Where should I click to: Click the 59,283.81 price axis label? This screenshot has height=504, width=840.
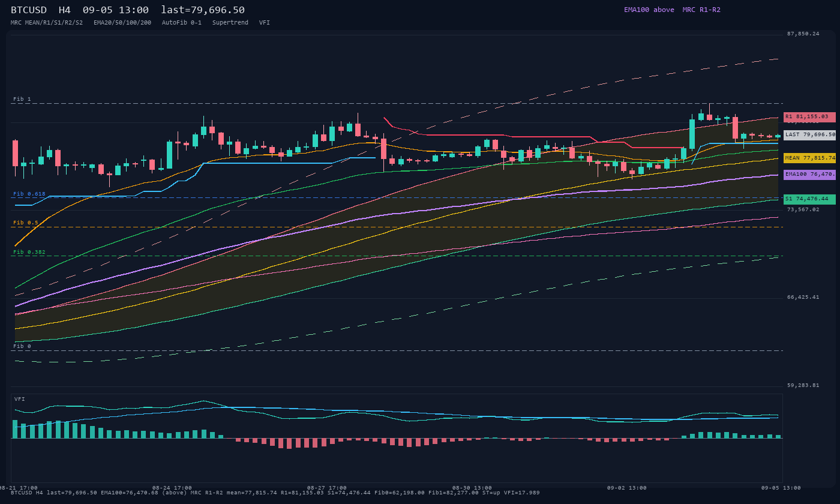[x=803, y=385]
